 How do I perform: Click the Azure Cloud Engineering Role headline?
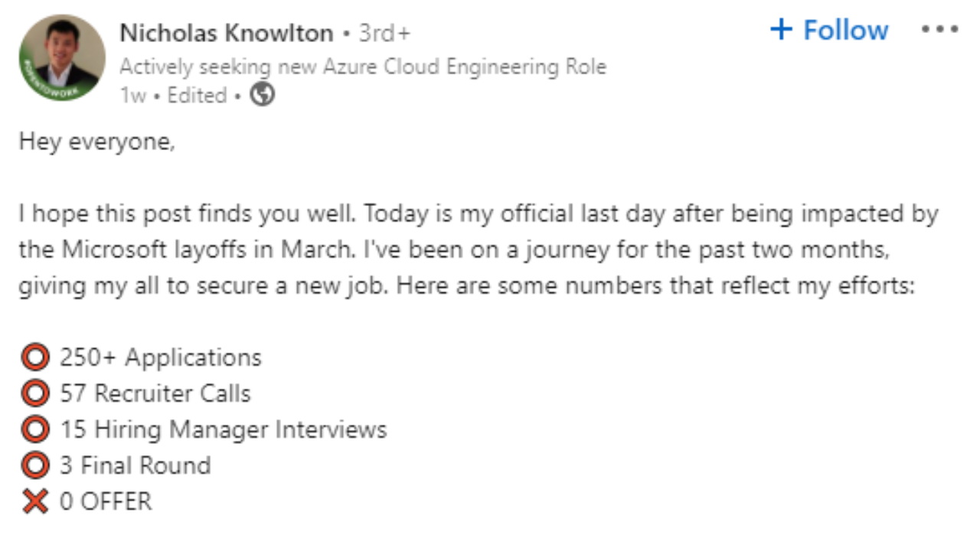click(x=363, y=67)
